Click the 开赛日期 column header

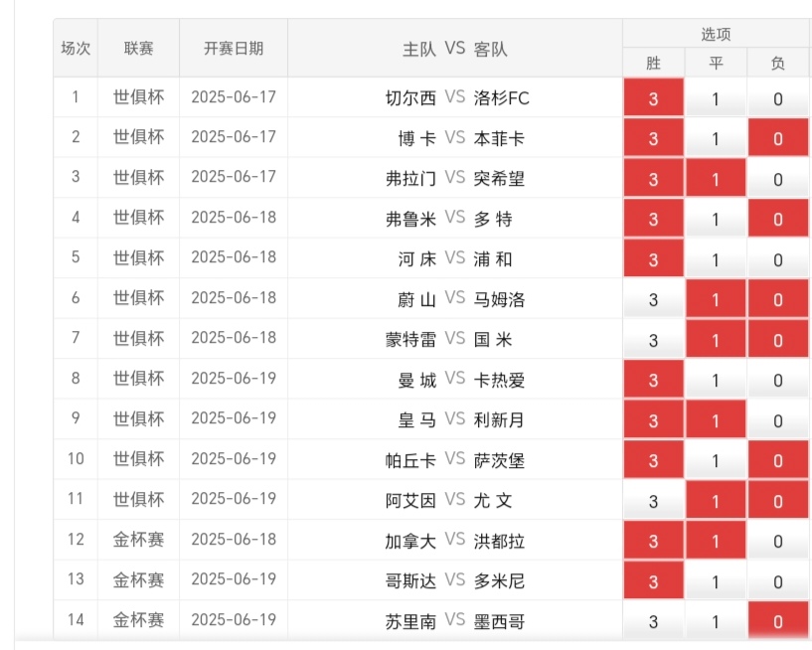pyautogui.click(x=234, y=48)
